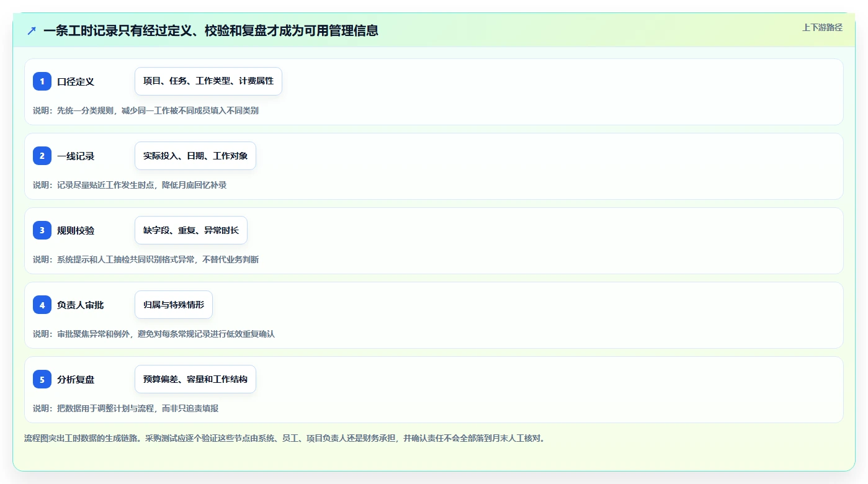
Task: Click the arrow icon beside the title
Action: 32,30
